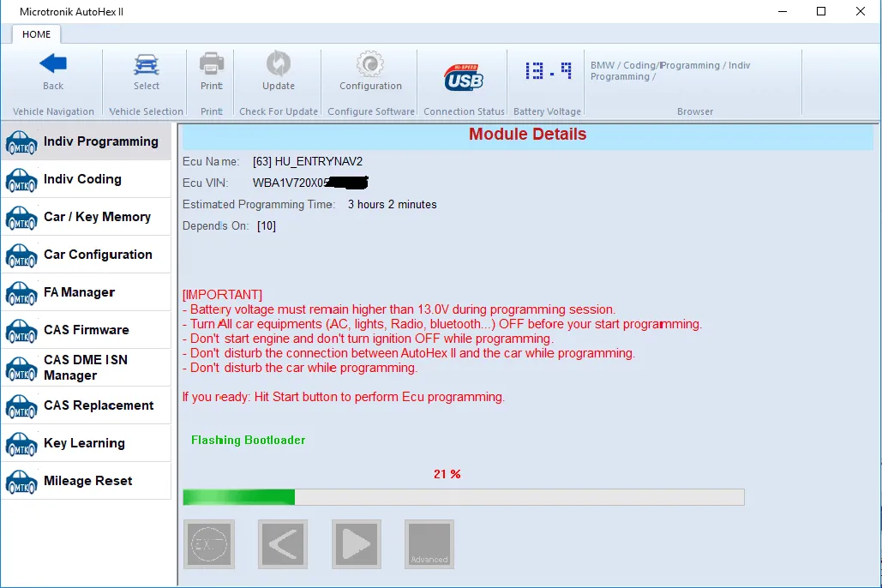Click the Ecu Name value HU_ENTRYNAV2
882x588 pixels.
308,161
